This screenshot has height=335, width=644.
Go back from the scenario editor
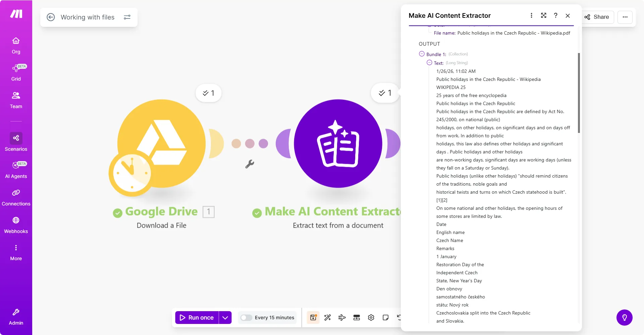51,17
